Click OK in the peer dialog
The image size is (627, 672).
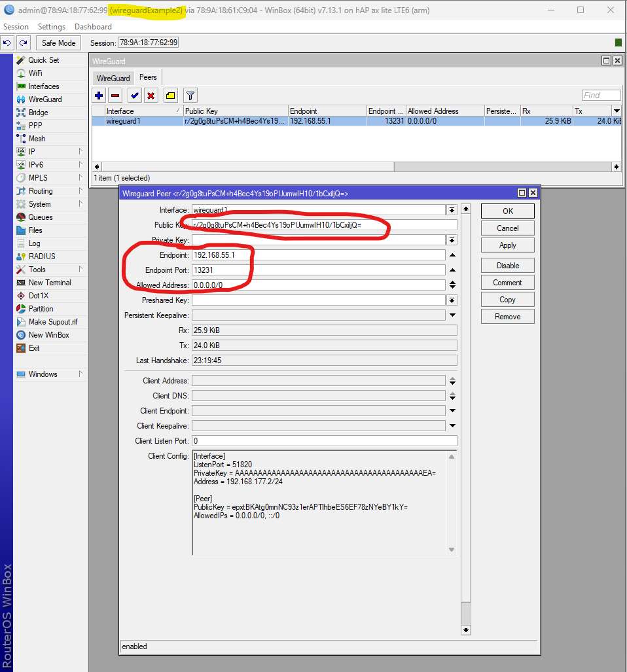click(507, 211)
